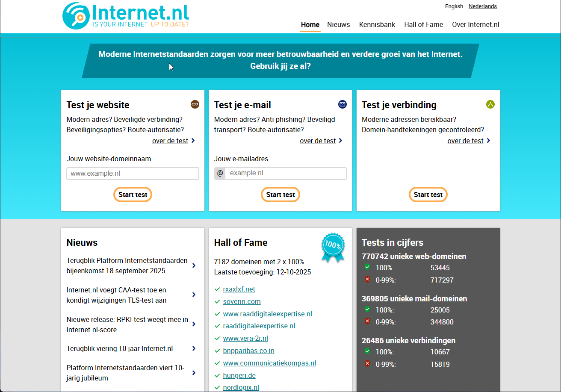The height and width of the screenshot is (392, 561).
Task: Click 'over de test' under Test je e-mail
Action: click(318, 141)
